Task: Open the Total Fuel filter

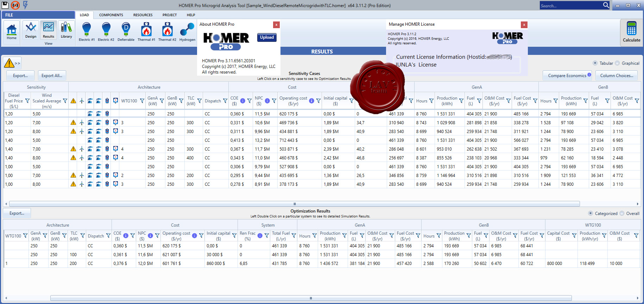Action: [x=294, y=236]
